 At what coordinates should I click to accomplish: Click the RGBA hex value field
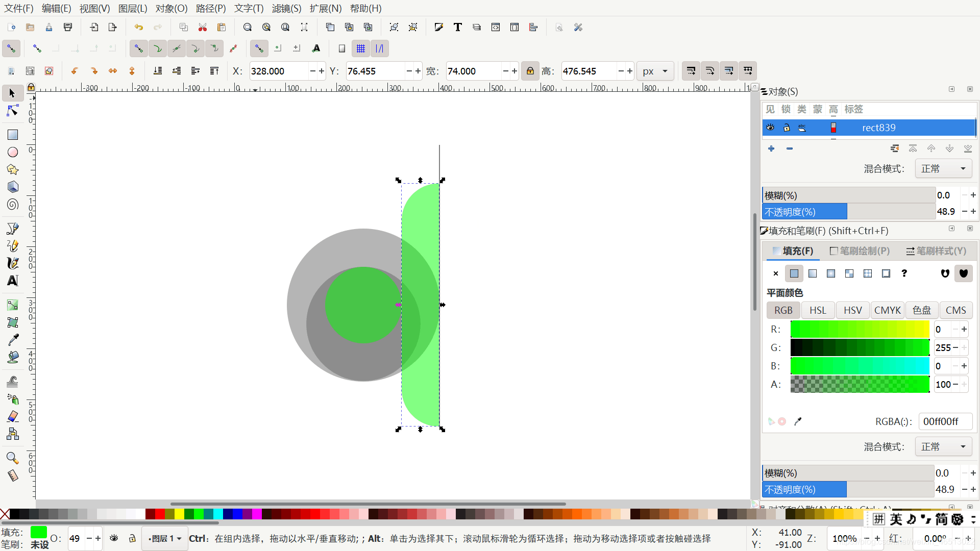[945, 421]
